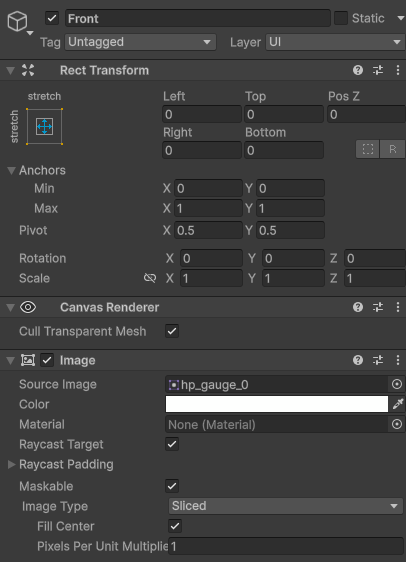
Task: Open Rect Transform preset settings icon
Action: pos(378,70)
